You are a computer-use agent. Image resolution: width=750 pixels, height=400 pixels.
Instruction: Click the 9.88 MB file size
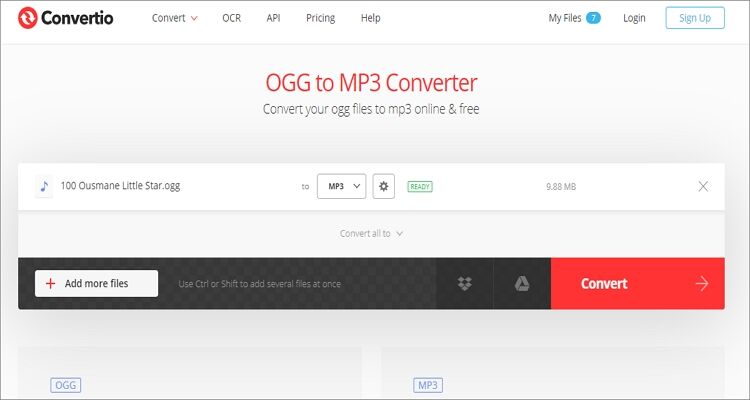click(561, 187)
